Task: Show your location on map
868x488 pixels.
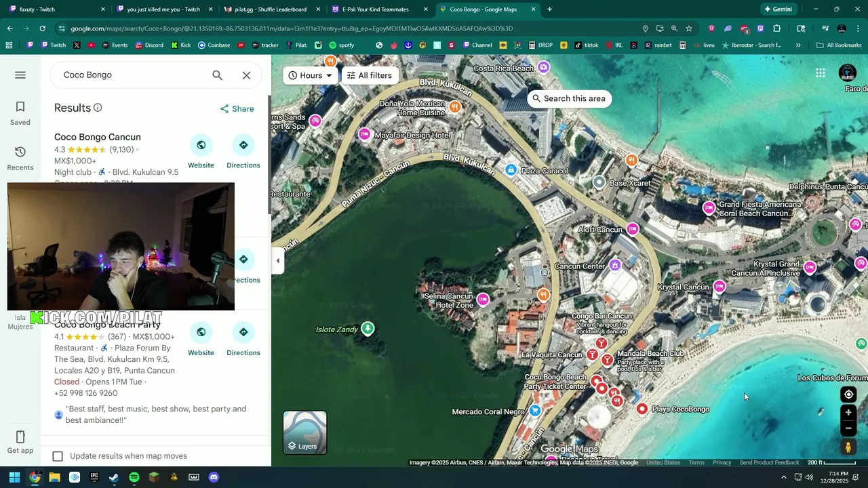Action: (x=848, y=394)
